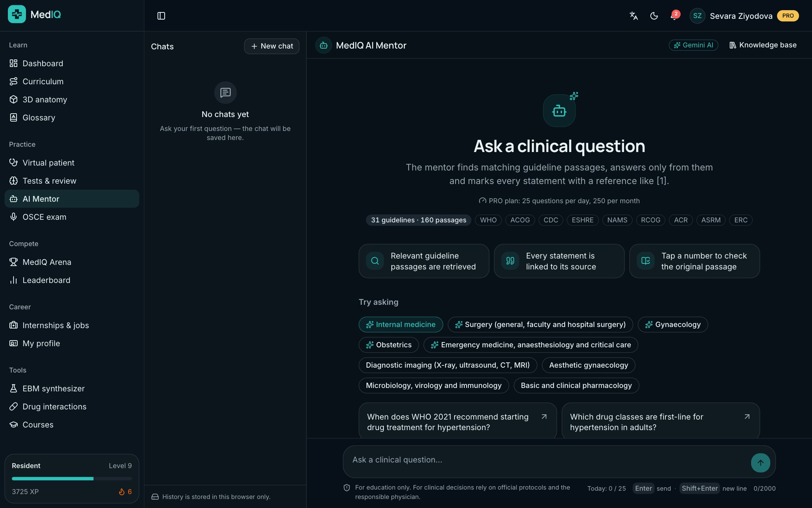This screenshot has height=508, width=812.
Task: Click the Gemini AI badge
Action: [x=693, y=45]
